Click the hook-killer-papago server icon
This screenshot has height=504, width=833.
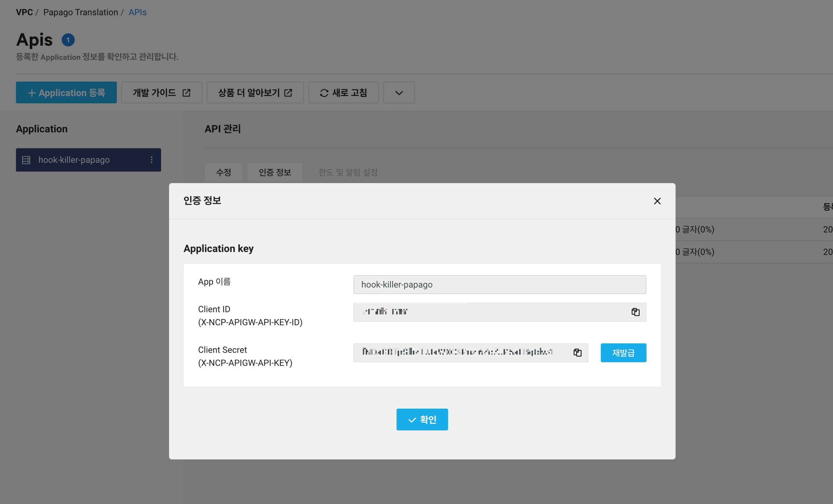pos(26,160)
